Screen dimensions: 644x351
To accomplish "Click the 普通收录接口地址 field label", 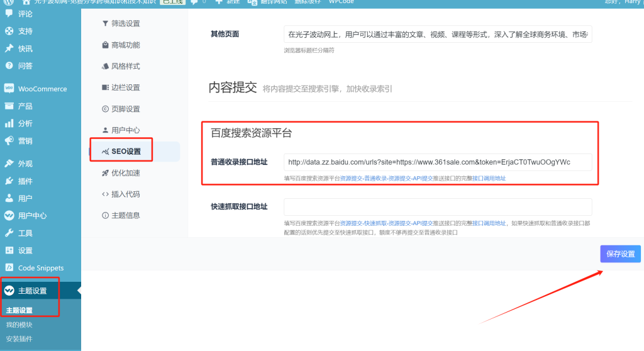I will 239,162.
